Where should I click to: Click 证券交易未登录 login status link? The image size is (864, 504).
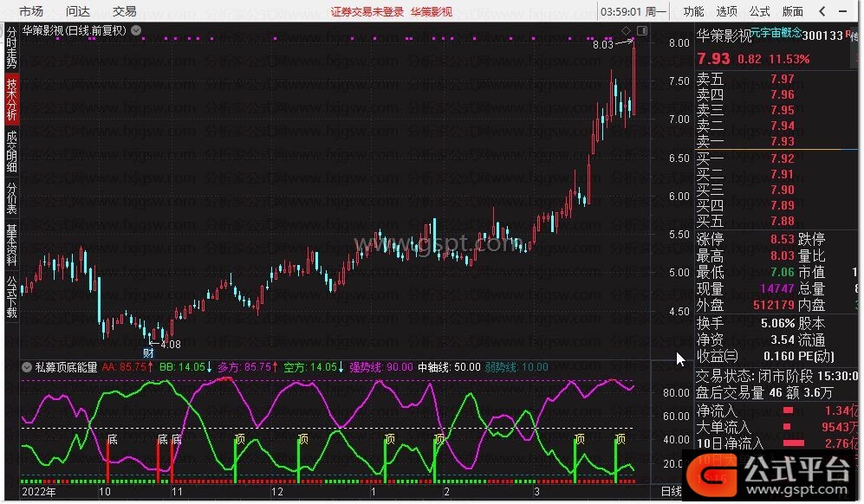367,11
